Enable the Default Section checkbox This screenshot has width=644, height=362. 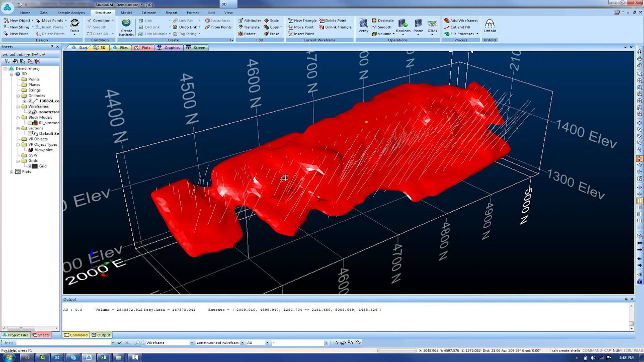[x=30, y=133]
